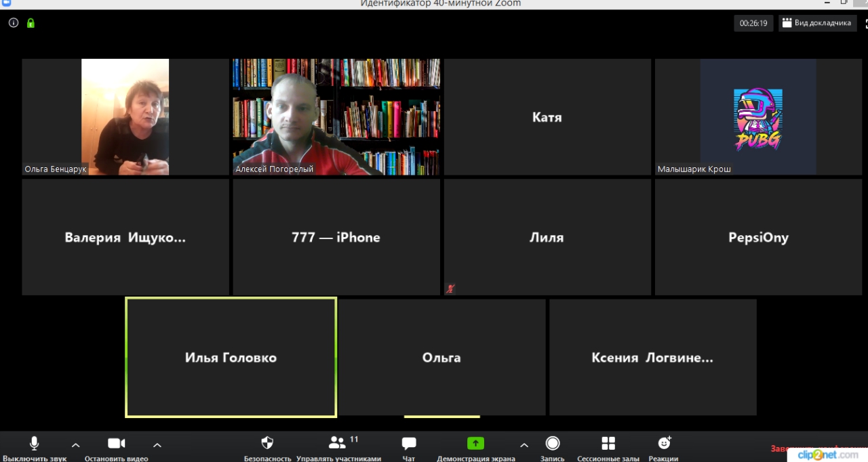868x462 pixels.
Task: Expand audio options arrow beside microphone
Action: (x=76, y=445)
